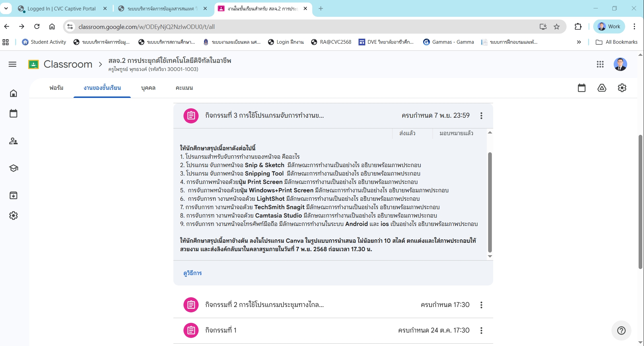Open the RA@CVC2568 bookmark
644x346 pixels.
(x=331, y=42)
